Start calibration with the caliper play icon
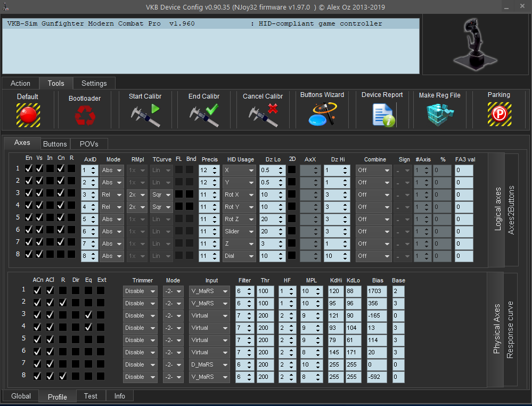Screen dimensions: 532x406 pos(145,115)
